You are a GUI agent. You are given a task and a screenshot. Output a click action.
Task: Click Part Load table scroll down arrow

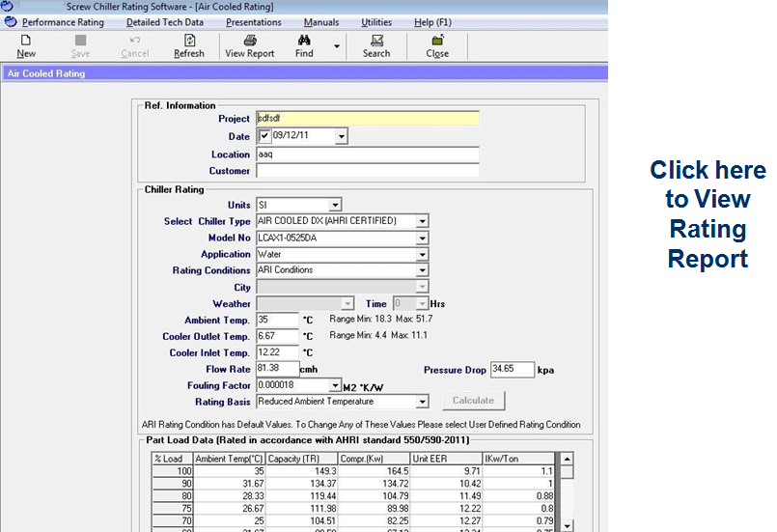point(567,525)
